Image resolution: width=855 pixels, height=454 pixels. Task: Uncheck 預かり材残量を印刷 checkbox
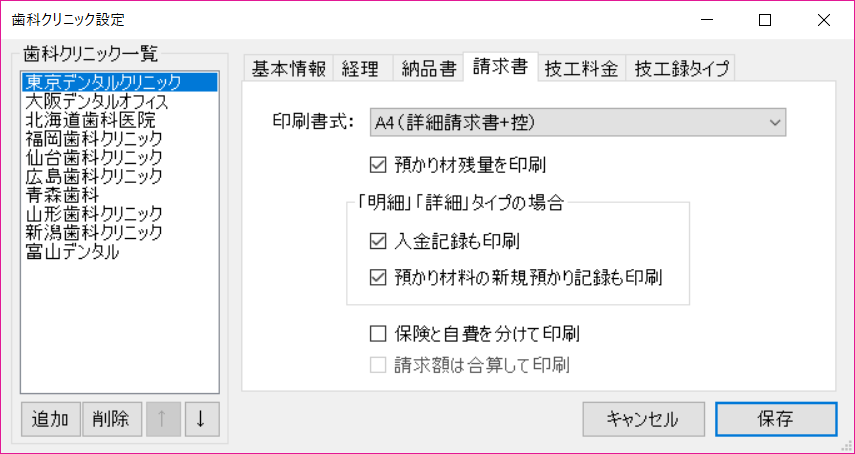378,163
